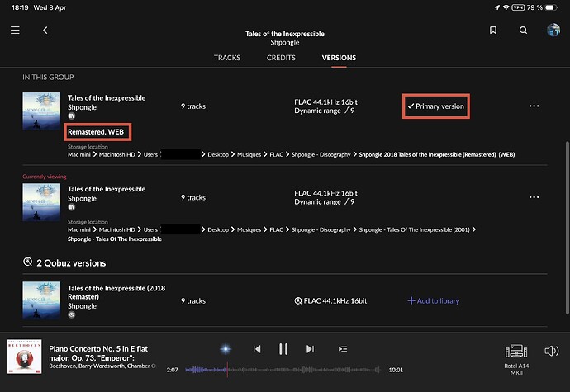Open the Qobuz 2018 Remaster album cover
The height and width of the screenshot is (392, 570).
(41, 300)
